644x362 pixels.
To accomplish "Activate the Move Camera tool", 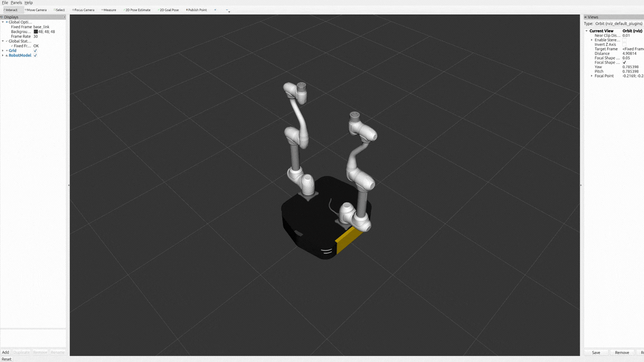I will [36, 10].
